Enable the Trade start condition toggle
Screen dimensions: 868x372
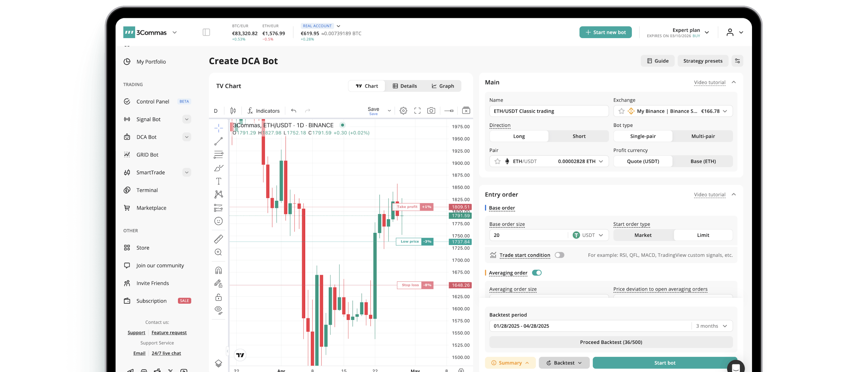559,255
